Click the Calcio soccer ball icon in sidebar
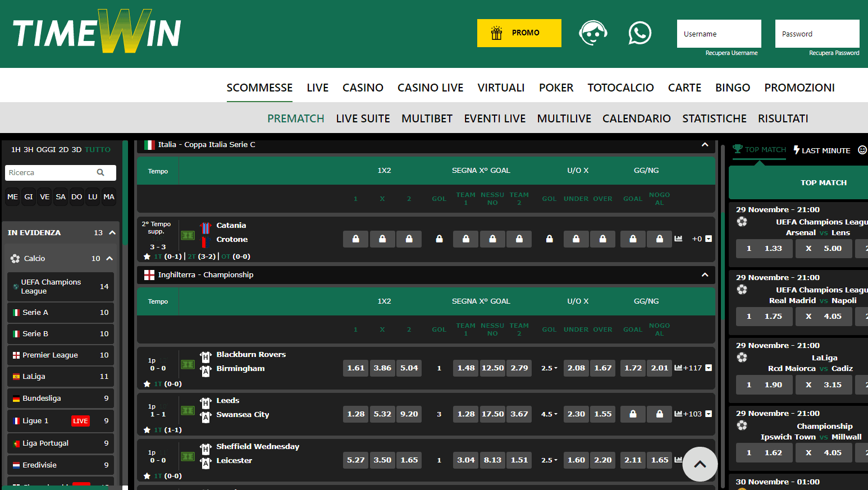 tap(15, 259)
